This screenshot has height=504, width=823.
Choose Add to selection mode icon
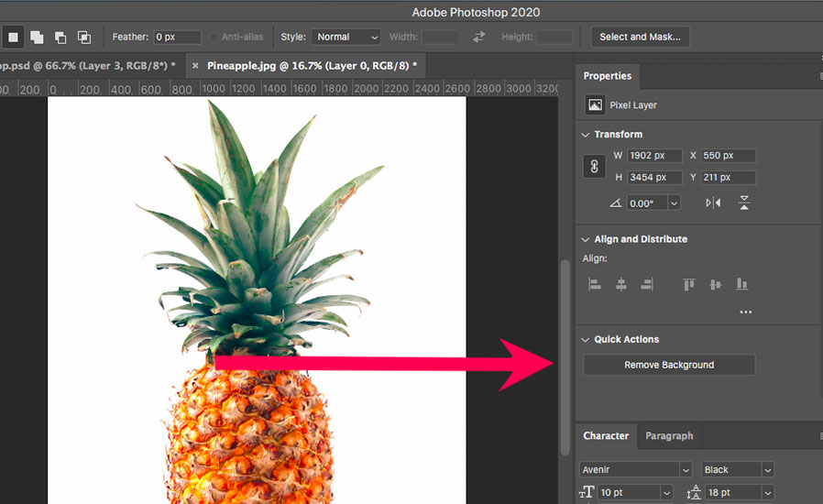click(37, 38)
